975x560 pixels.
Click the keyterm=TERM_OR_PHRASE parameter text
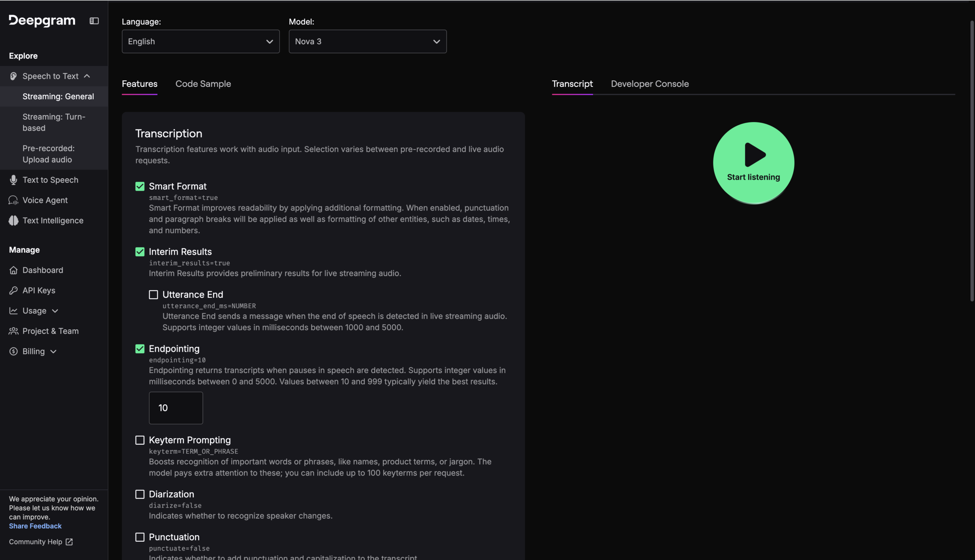point(193,452)
